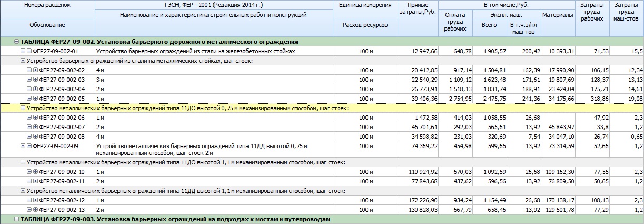Select row ФЕР27-09-002-01
This screenshot has width=644, height=224.
[322, 51]
